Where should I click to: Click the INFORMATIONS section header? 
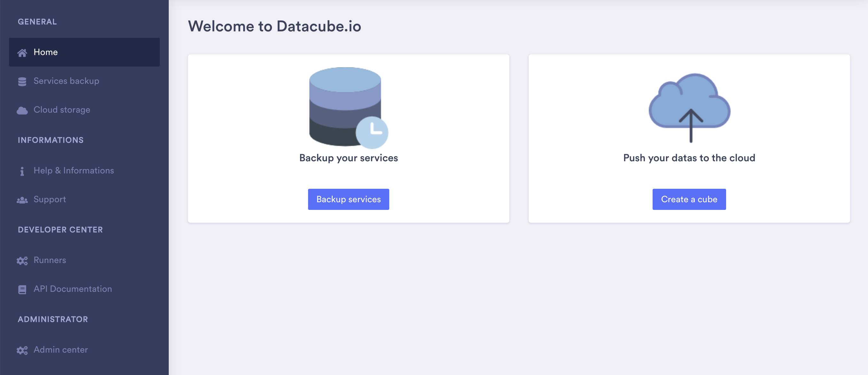50,140
